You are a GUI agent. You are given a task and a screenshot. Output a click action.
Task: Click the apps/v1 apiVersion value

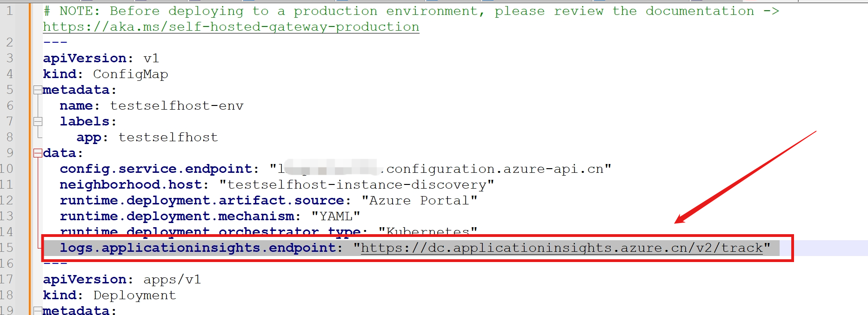(x=172, y=280)
